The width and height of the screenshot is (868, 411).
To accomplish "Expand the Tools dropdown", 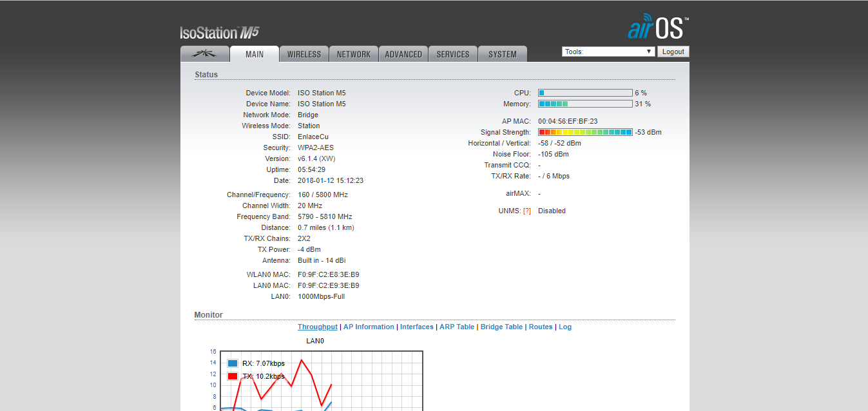I will point(608,52).
